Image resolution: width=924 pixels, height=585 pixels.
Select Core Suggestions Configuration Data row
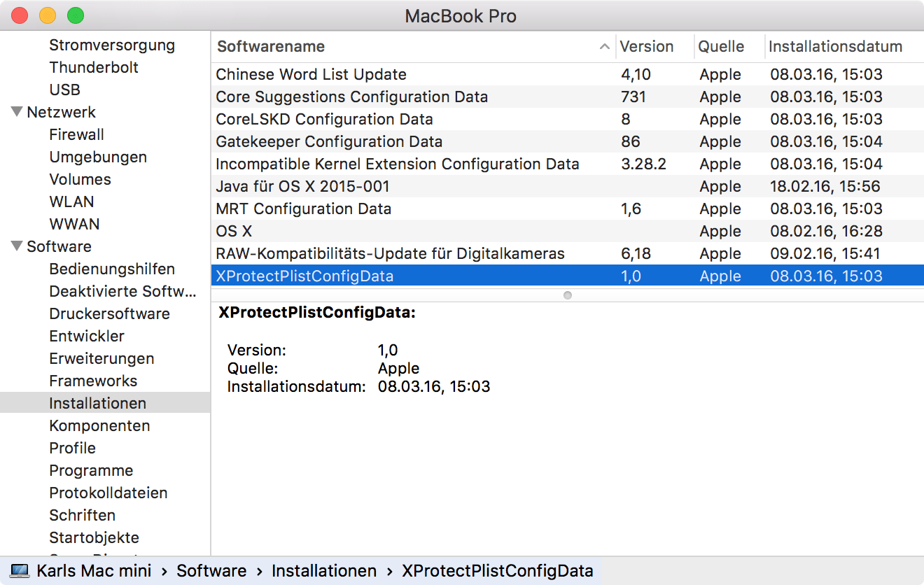[568, 97]
